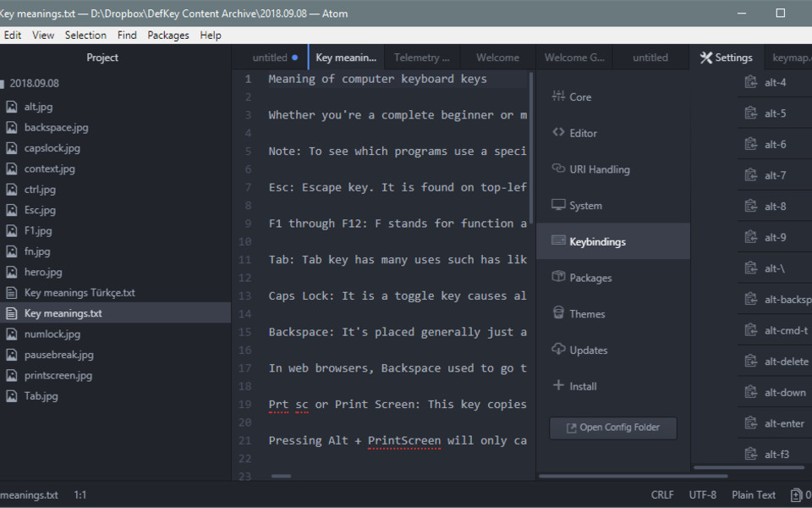The image size is (812, 508).
Task: Click the image file icon beside hero.jpg
Action: (12, 273)
